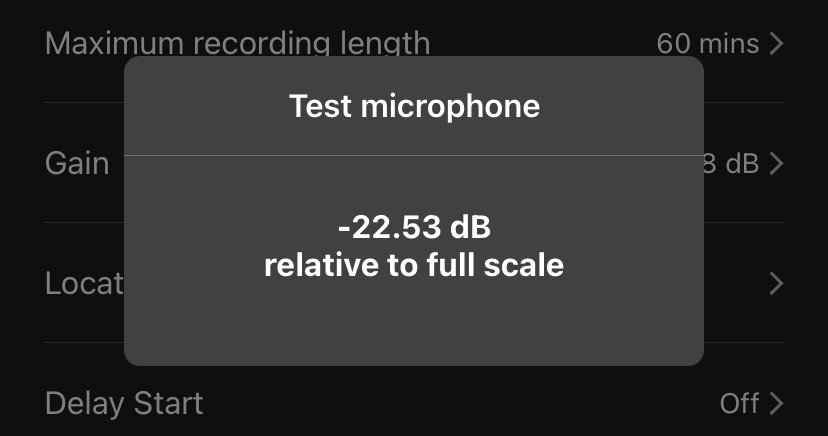828x436 pixels.
Task: Open the Maximum recording length setting
Action: (x=237, y=44)
